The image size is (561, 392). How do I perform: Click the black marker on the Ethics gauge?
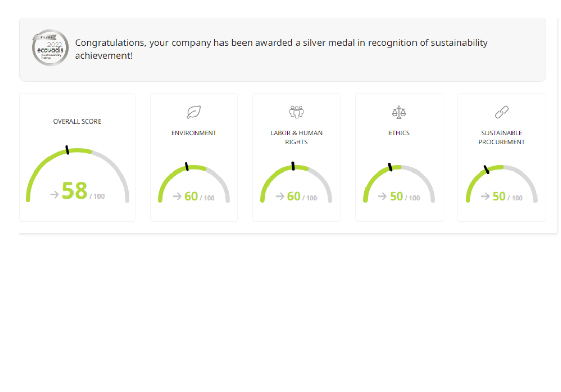(x=390, y=167)
